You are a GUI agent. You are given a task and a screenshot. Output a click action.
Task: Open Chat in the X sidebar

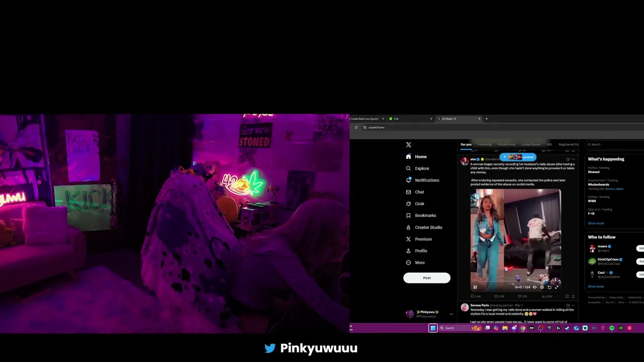415,192
